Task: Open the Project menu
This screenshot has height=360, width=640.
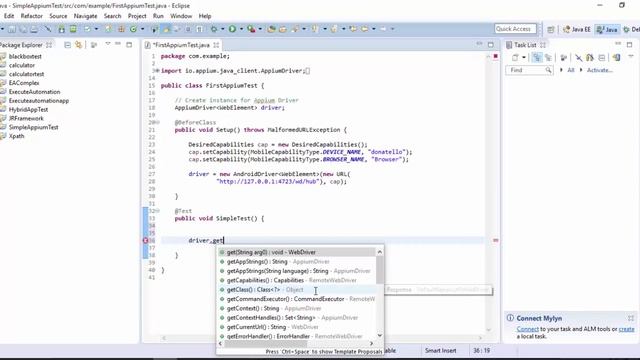Action: pyautogui.click(x=137, y=16)
